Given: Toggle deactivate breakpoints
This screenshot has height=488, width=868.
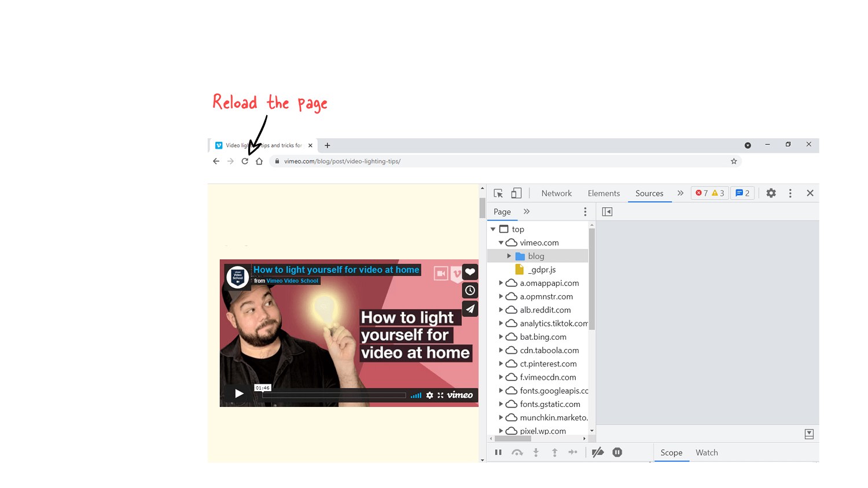Looking at the screenshot, I should (598, 453).
